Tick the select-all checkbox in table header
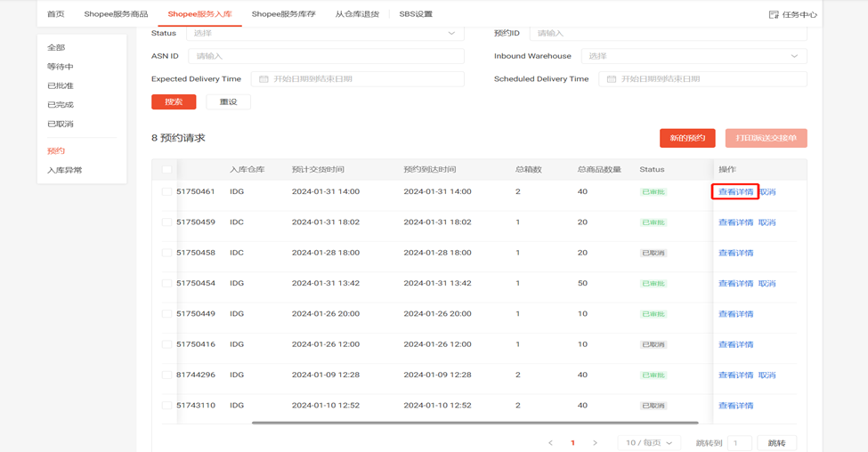The image size is (868, 452). (x=166, y=169)
